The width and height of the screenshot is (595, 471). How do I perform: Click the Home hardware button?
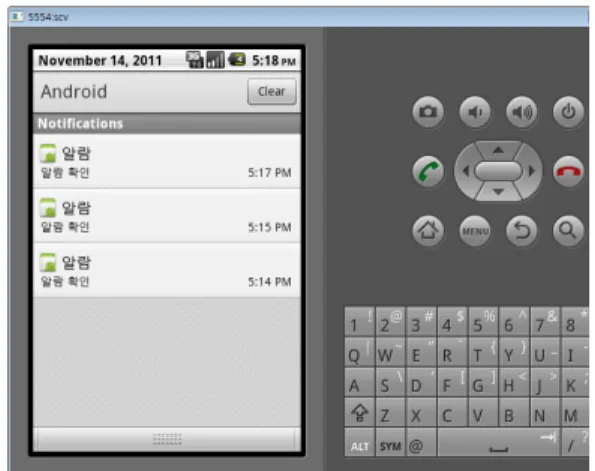point(428,230)
